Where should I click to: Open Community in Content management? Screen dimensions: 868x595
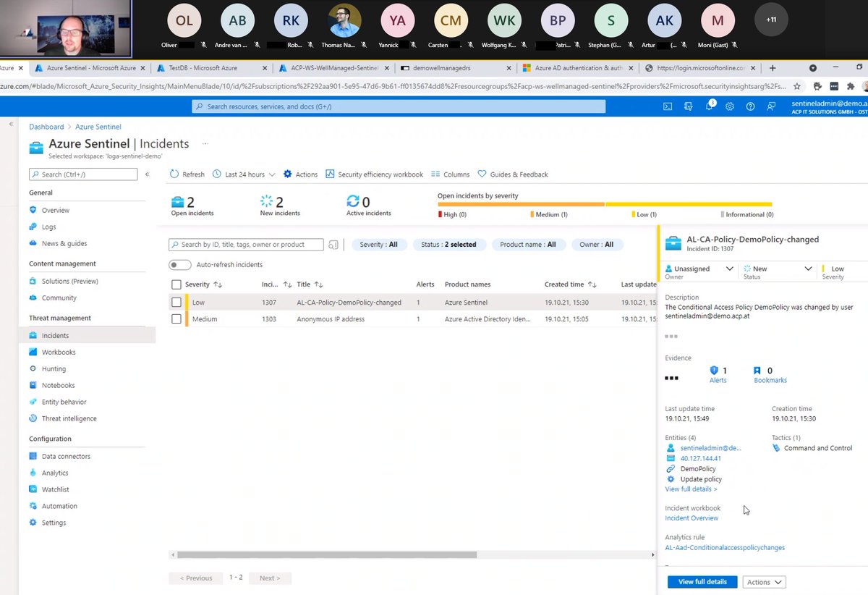[59, 297]
